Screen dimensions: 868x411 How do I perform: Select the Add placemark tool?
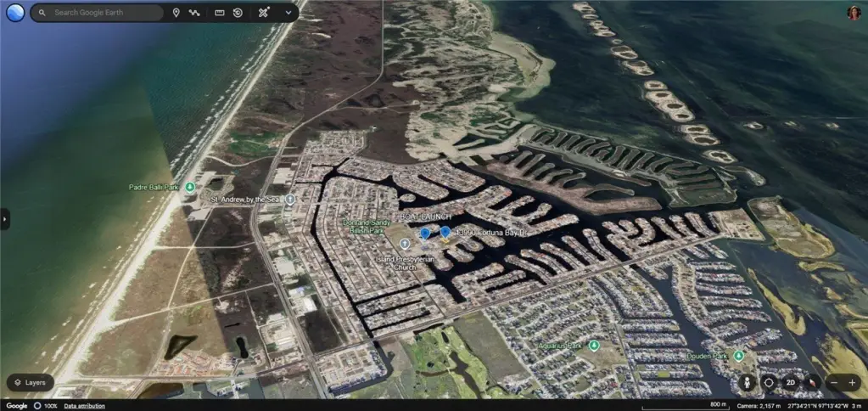[x=176, y=13]
